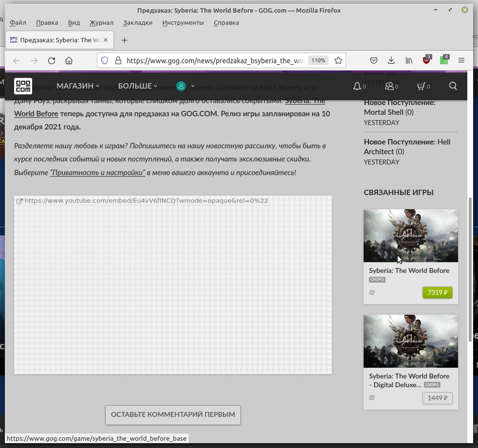Expand the account dropdown chevron
Viewport: 478px width, 448px height.
[193, 86]
